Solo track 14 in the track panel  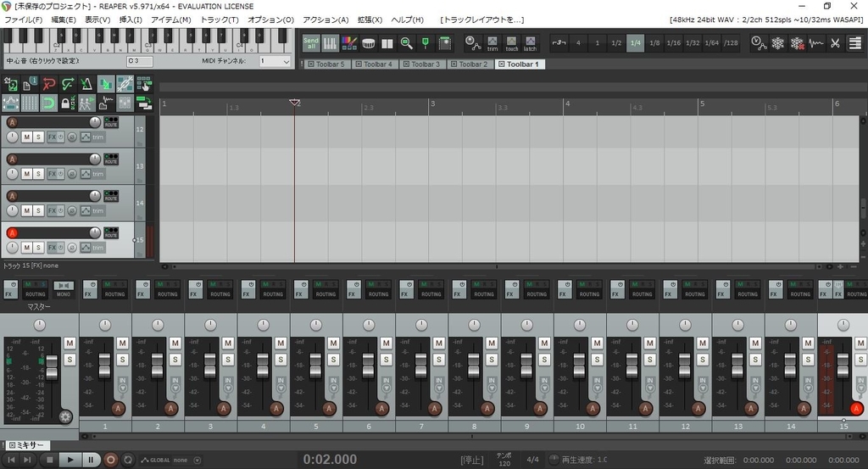38,210
